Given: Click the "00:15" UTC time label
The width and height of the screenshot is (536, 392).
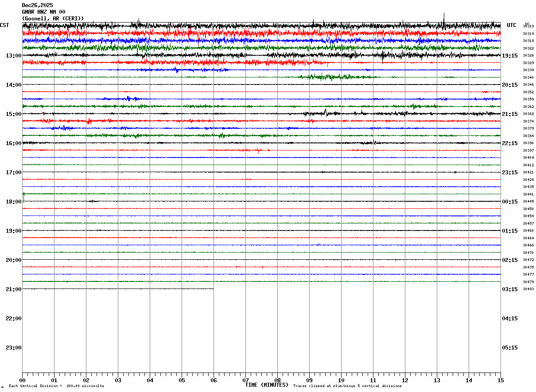Looking at the screenshot, I should click(x=510, y=202).
